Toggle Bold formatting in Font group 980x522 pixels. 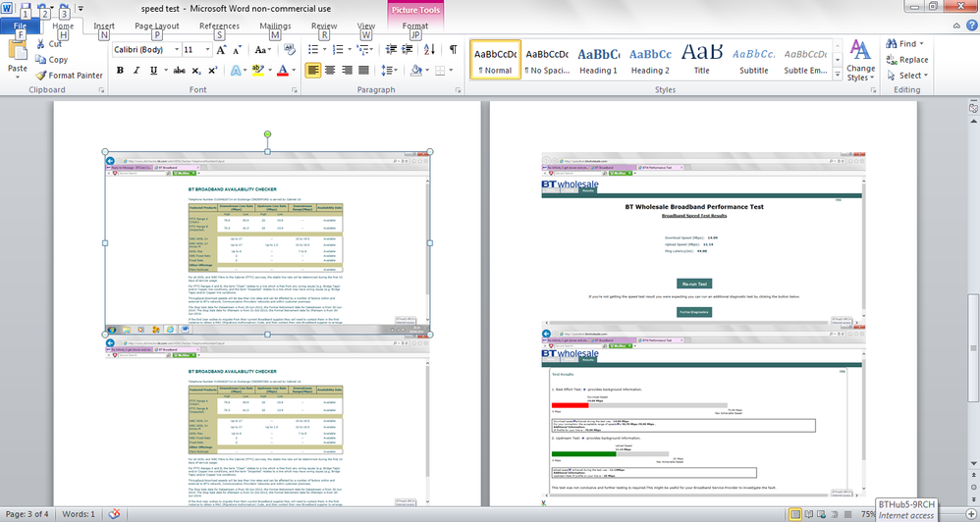click(120, 71)
